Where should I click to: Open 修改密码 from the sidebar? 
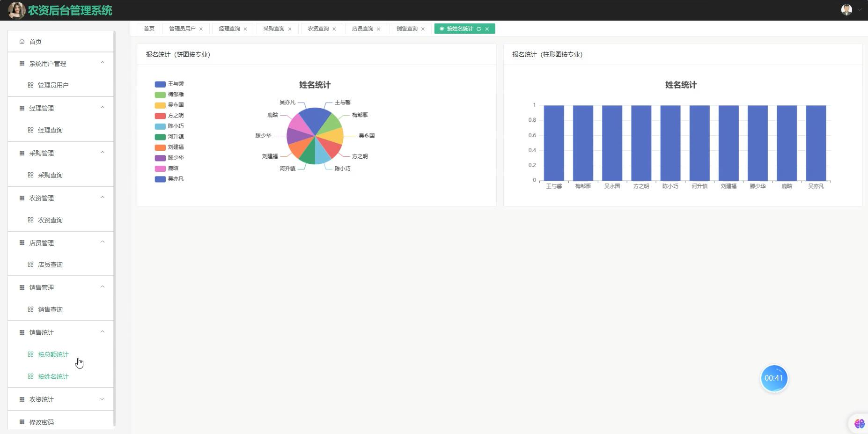[x=42, y=422]
